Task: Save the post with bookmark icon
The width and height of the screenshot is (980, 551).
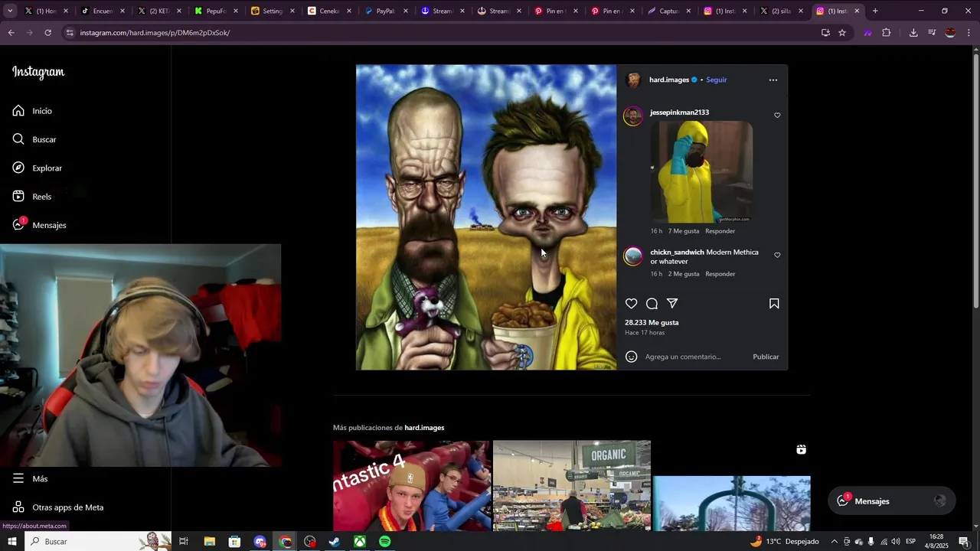Action: pyautogui.click(x=774, y=304)
